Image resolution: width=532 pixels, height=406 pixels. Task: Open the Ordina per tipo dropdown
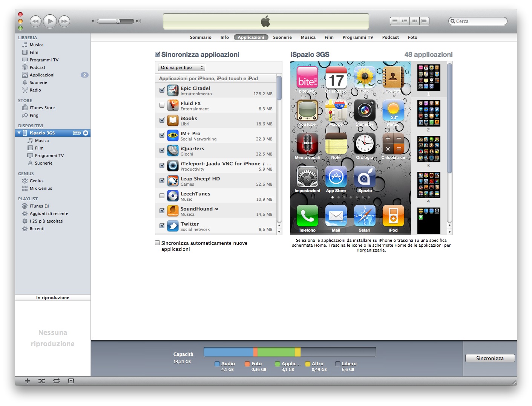pos(181,67)
